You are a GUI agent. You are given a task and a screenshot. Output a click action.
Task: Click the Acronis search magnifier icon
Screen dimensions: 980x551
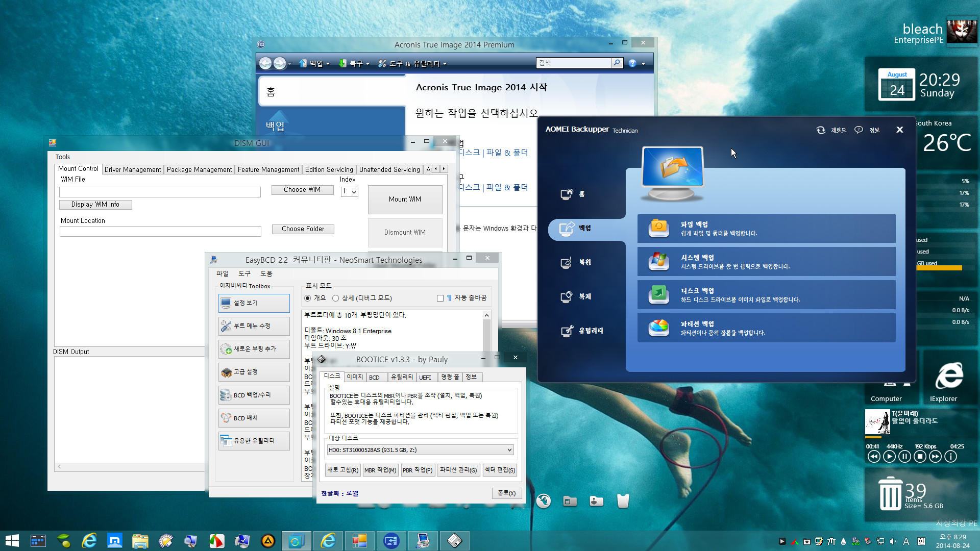point(617,63)
